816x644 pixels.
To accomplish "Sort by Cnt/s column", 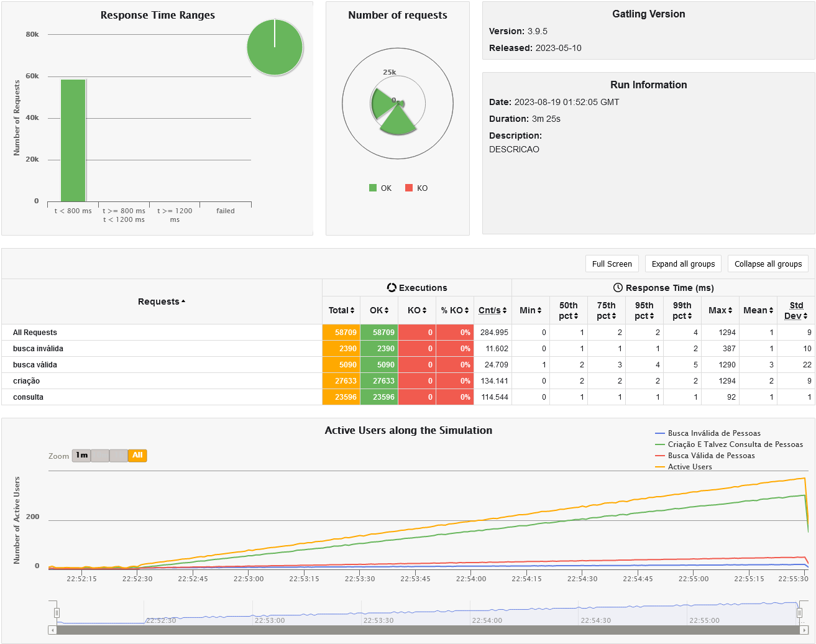I will pyautogui.click(x=493, y=310).
